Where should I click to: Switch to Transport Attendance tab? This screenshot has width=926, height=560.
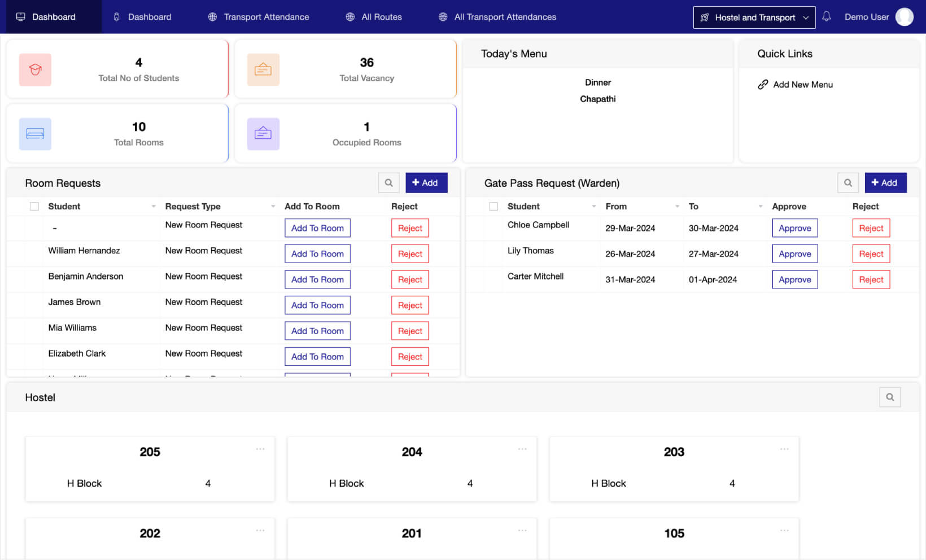259,17
